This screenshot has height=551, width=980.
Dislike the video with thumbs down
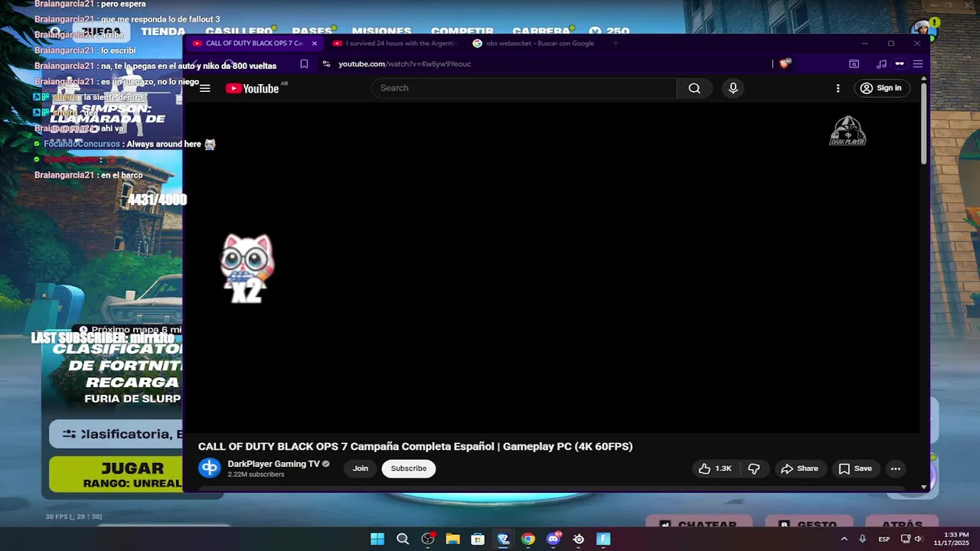[754, 468]
